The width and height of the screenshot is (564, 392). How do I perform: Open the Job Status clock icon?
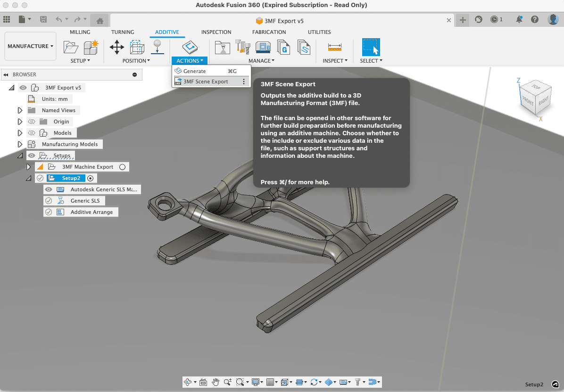(x=494, y=19)
